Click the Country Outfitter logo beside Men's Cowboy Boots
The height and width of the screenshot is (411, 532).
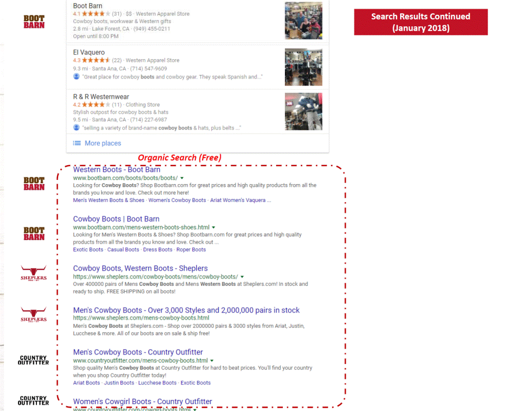pyautogui.click(x=33, y=360)
